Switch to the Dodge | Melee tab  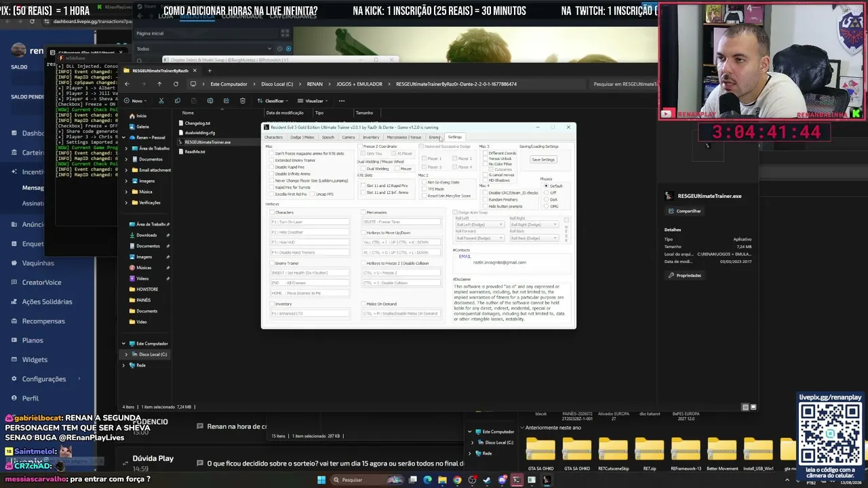point(302,138)
